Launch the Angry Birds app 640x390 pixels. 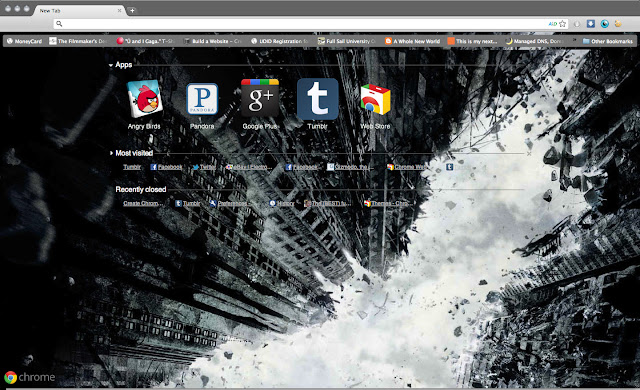[x=144, y=105]
